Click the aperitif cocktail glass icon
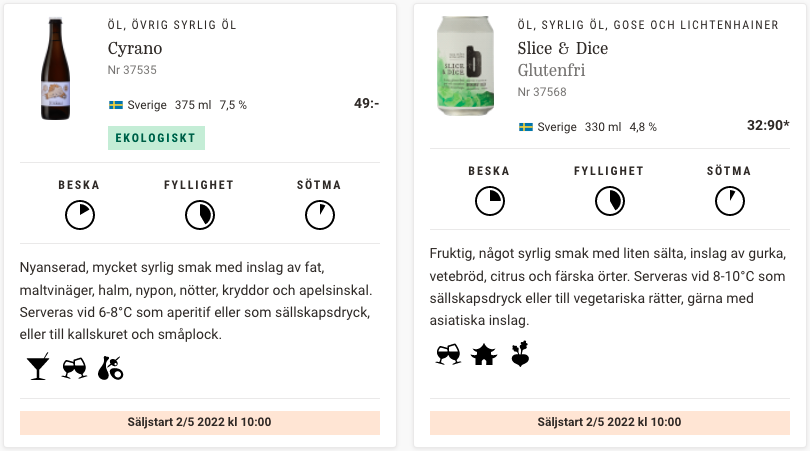 pos(38,367)
